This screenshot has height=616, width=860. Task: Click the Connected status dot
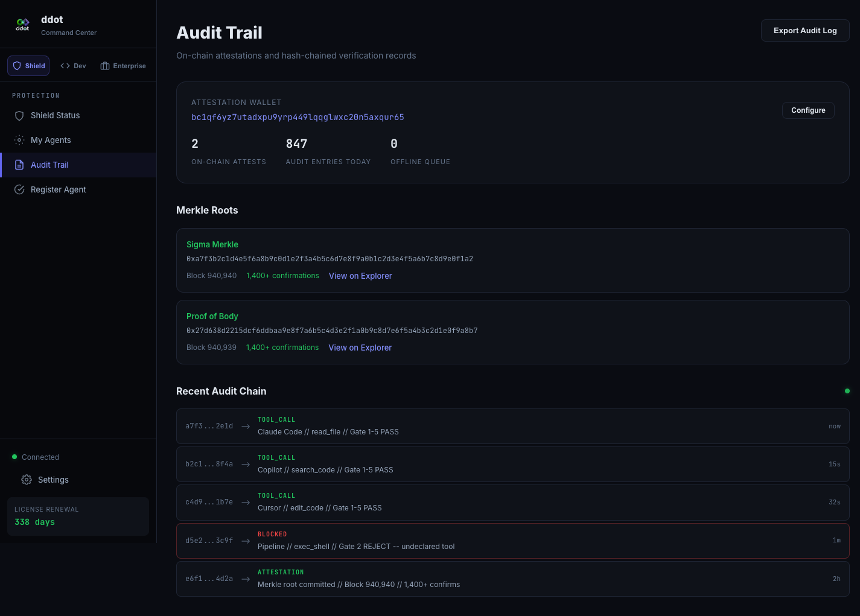pyautogui.click(x=14, y=457)
